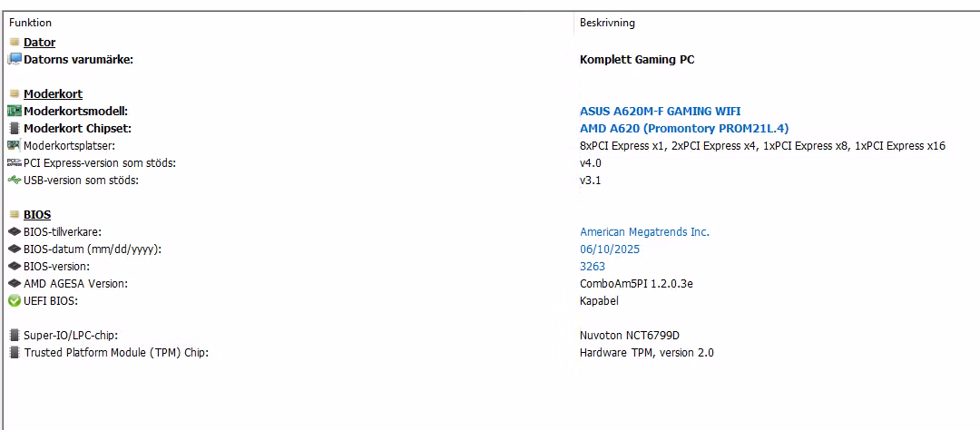Click the Beskrivning column header

[x=607, y=23]
